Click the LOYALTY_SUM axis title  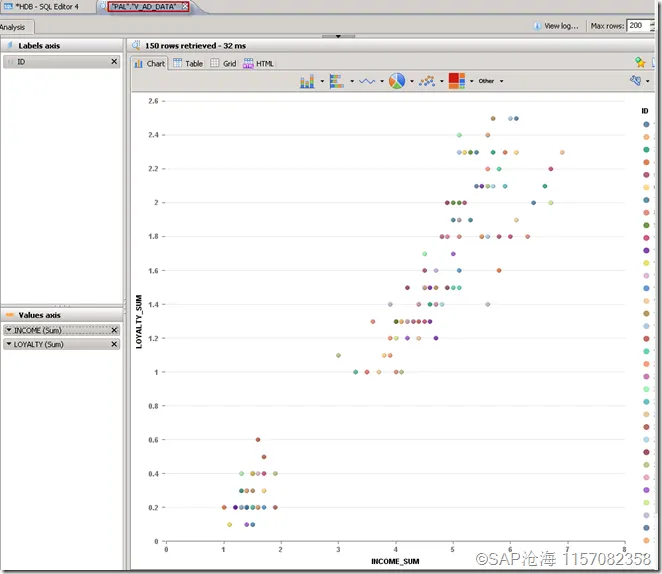pos(138,322)
